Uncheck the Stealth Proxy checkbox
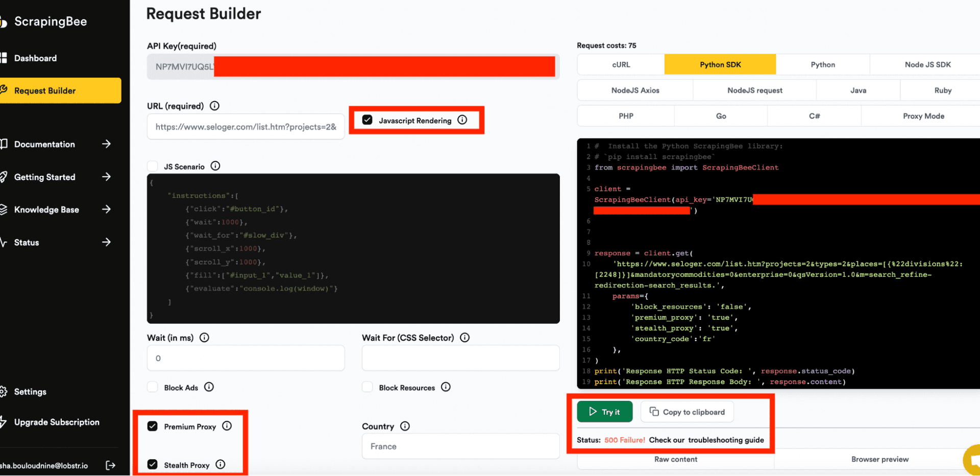This screenshot has width=980, height=476. [153, 464]
